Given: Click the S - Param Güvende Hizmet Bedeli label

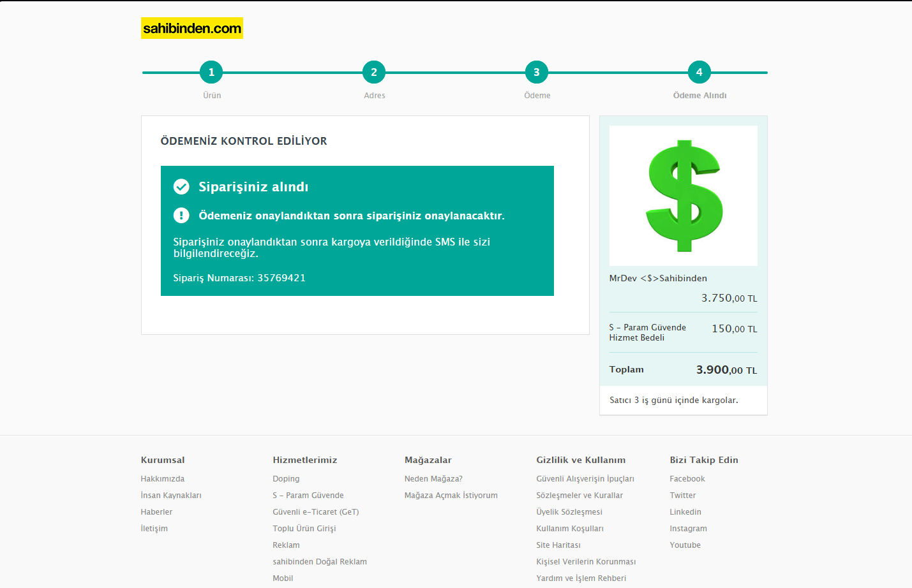Looking at the screenshot, I should coord(648,332).
